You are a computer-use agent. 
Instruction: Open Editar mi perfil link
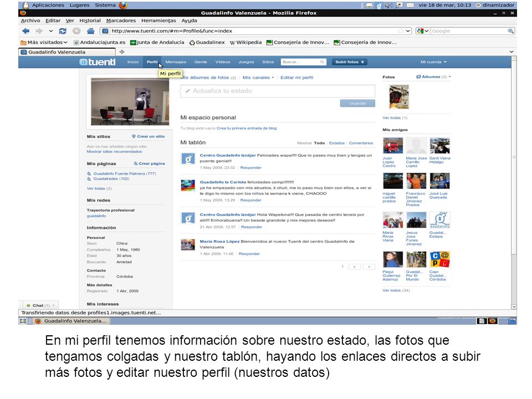[297, 78]
